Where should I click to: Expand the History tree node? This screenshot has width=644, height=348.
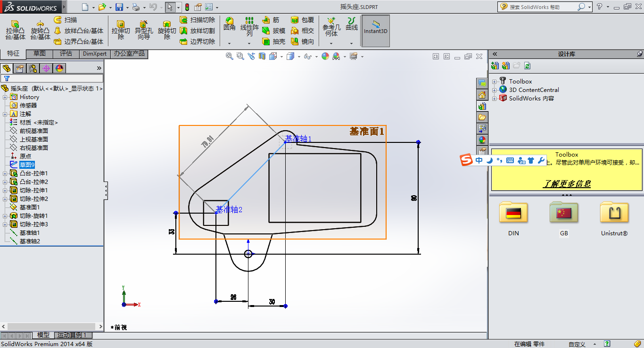[x=5, y=97]
